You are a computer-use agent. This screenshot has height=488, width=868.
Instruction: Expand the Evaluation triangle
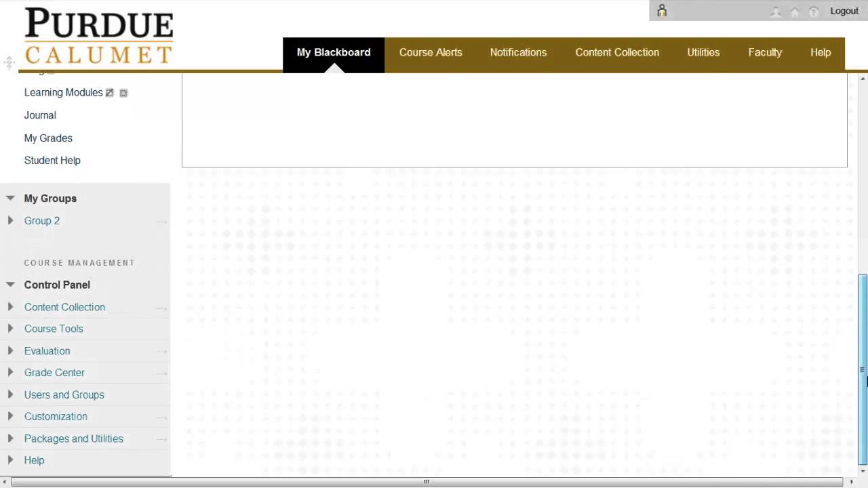10,350
